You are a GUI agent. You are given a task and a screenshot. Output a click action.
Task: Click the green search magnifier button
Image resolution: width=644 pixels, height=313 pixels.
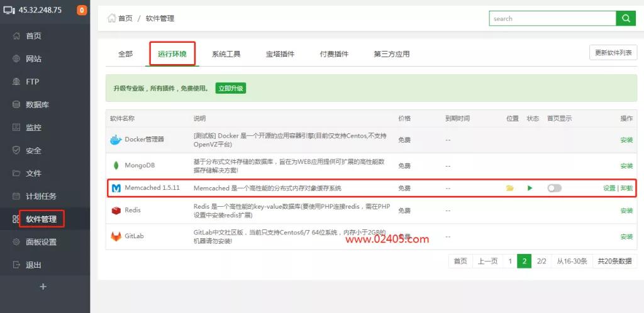click(x=626, y=18)
